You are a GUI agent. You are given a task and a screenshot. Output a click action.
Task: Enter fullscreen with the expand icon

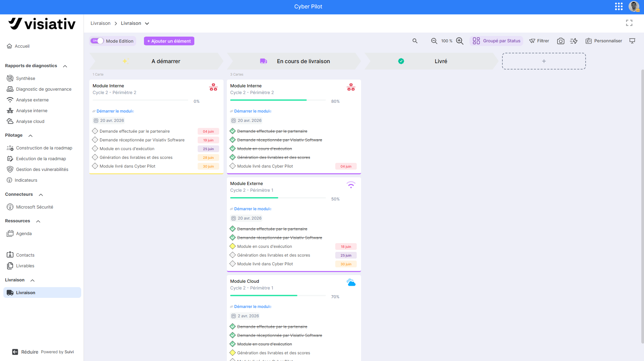click(629, 23)
